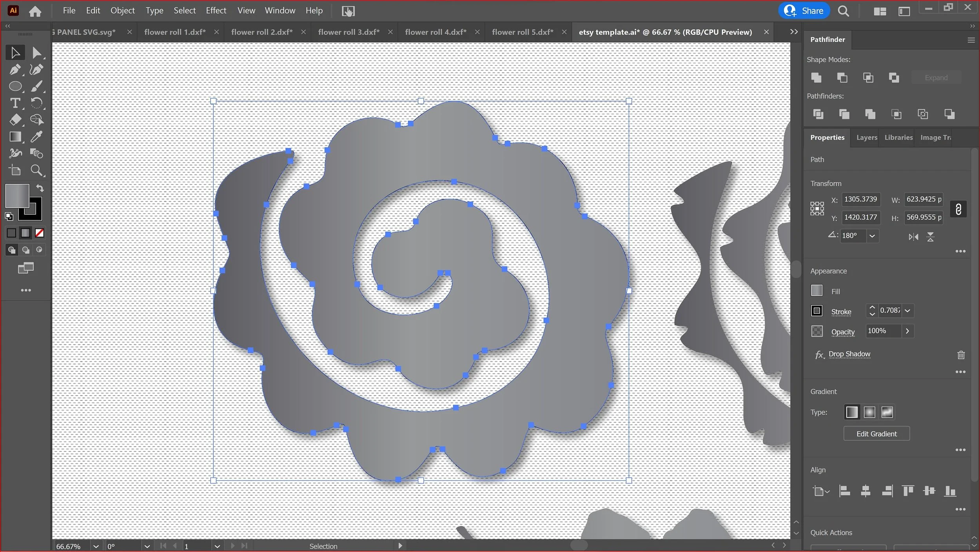This screenshot has width=980, height=552.
Task: Open the rotation angle dropdown
Action: coord(872,236)
